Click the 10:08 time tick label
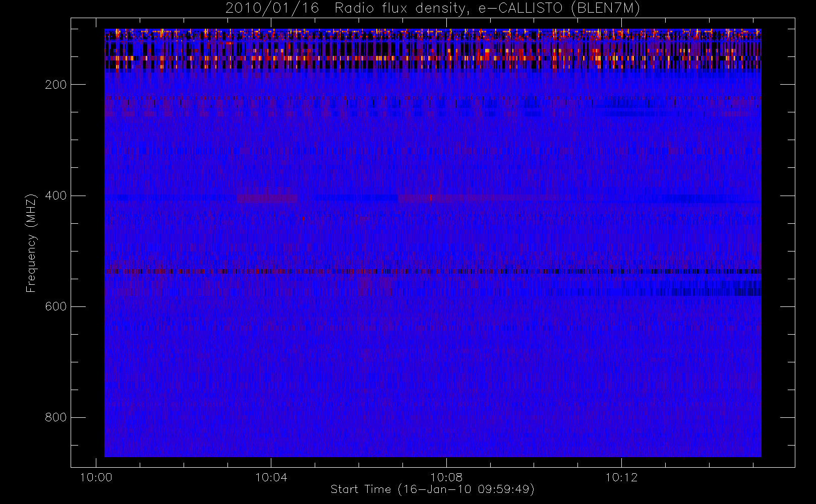The image size is (816, 504). [446, 477]
